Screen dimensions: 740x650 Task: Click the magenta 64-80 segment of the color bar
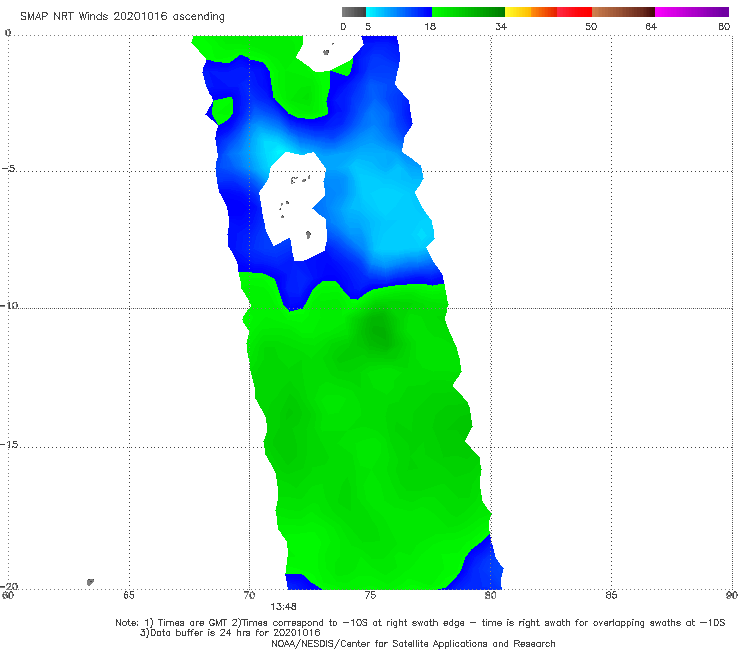[x=692, y=12]
